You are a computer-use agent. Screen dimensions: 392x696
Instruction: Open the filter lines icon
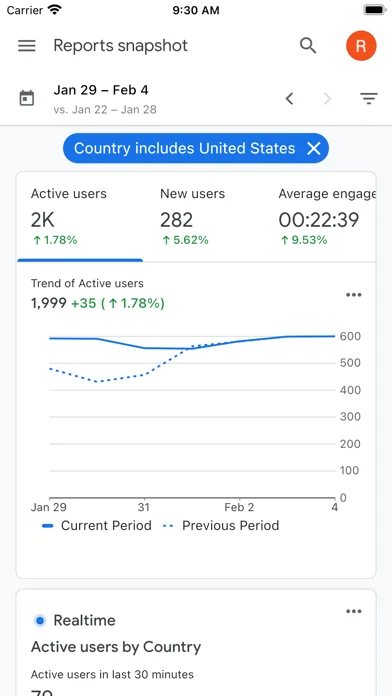(368, 98)
